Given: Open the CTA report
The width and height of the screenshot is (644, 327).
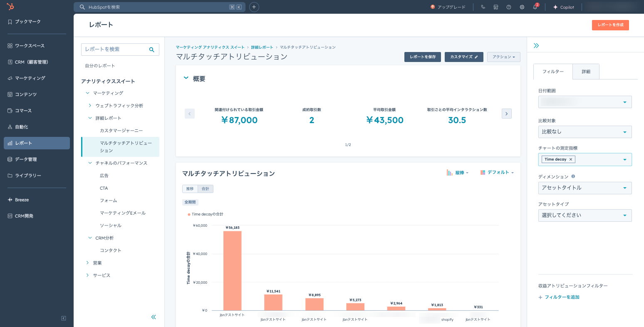Looking at the screenshot, I should coord(104,188).
